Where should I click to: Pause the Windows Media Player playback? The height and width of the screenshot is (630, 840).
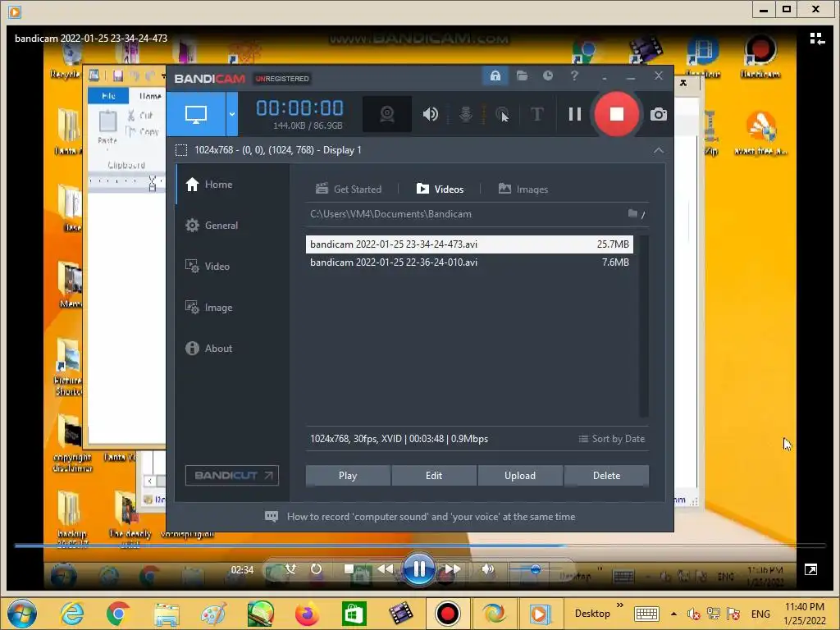click(419, 569)
